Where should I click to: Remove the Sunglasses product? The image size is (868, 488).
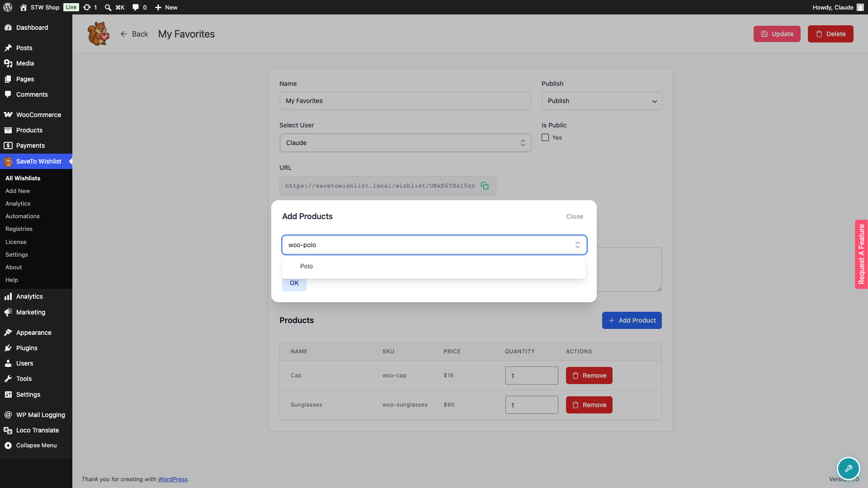[589, 405]
